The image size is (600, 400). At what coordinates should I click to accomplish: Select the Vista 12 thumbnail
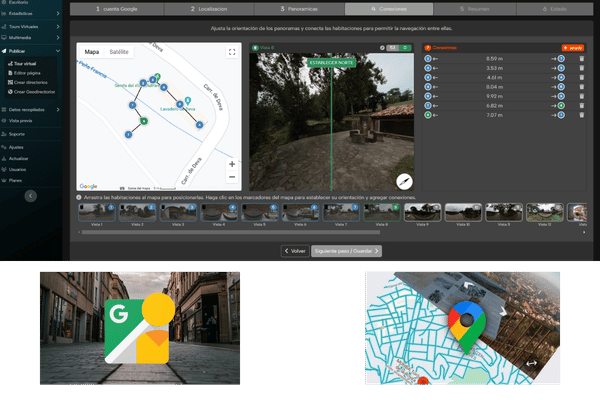click(545, 212)
